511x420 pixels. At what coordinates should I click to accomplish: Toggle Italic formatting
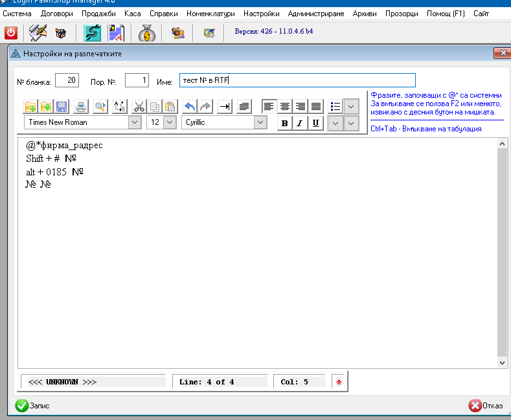[x=301, y=123]
